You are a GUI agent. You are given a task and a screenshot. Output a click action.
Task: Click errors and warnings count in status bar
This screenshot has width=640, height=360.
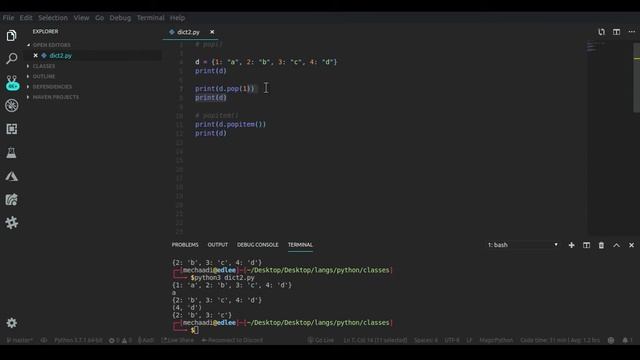coord(120,340)
